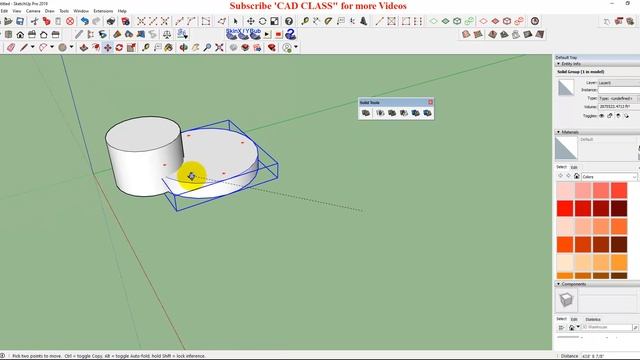Open the Tools menu

pos(64,11)
